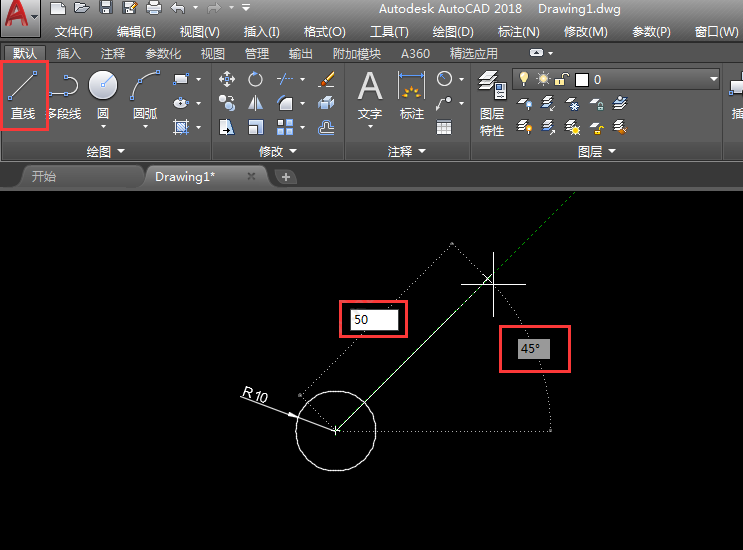Image resolution: width=743 pixels, height=550 pixels.
Task: Select the ellipse draw tool
Action: tap(181, 103)
